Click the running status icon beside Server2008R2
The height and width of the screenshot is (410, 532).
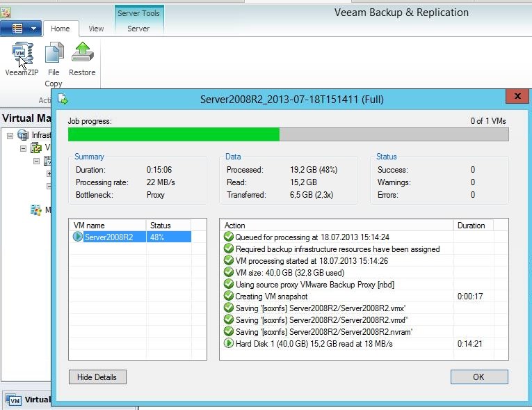point(78,237)
